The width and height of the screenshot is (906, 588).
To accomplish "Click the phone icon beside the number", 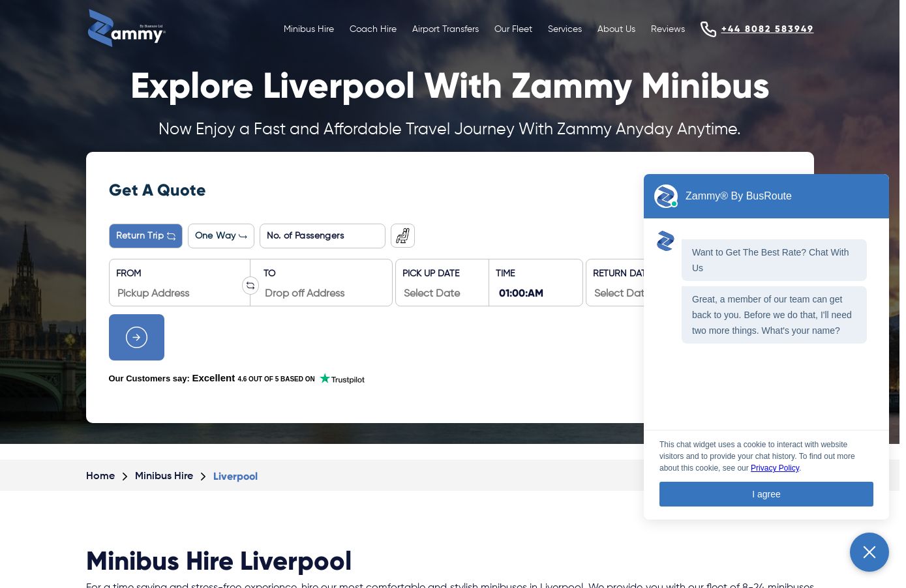I will click(x=708, y=29).
